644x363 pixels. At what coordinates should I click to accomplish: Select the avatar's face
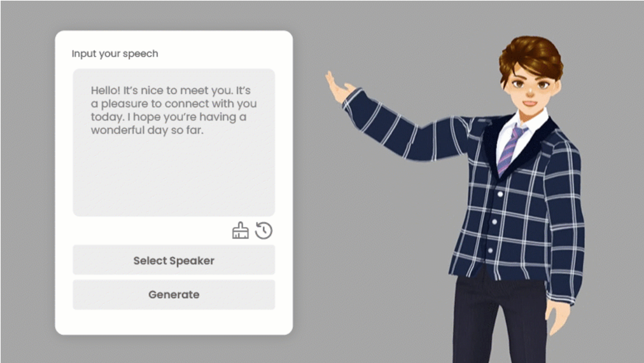pyautogui.click(x=530, y=88)
